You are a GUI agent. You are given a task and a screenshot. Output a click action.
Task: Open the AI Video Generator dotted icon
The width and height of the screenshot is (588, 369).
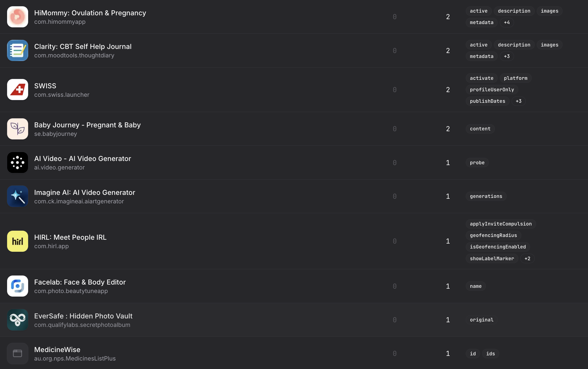pyautogui.click(x=17, y=163)
